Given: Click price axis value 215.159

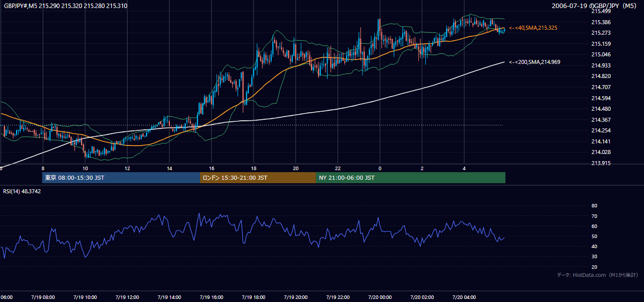Looking at the screenshot, I should (601, 44).
